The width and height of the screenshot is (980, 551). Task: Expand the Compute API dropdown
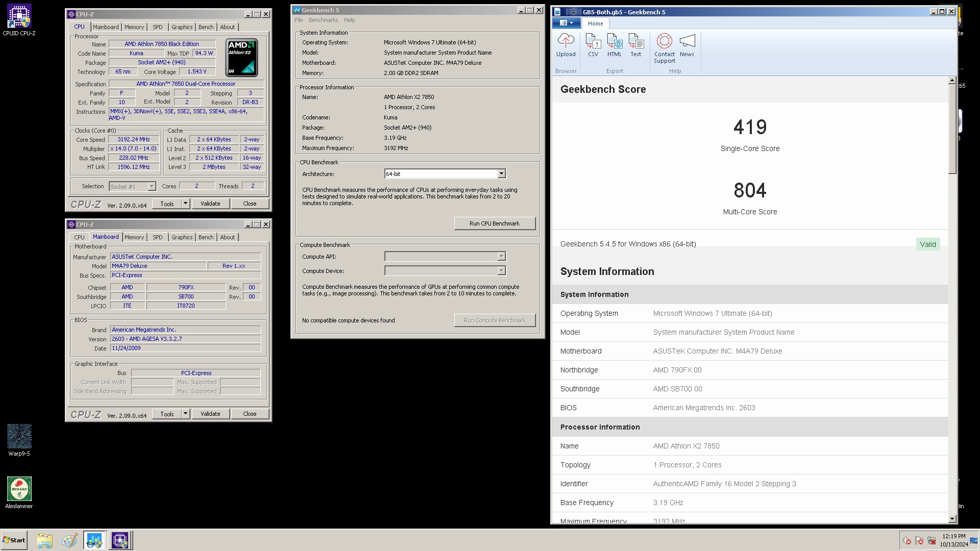(501, 256)
